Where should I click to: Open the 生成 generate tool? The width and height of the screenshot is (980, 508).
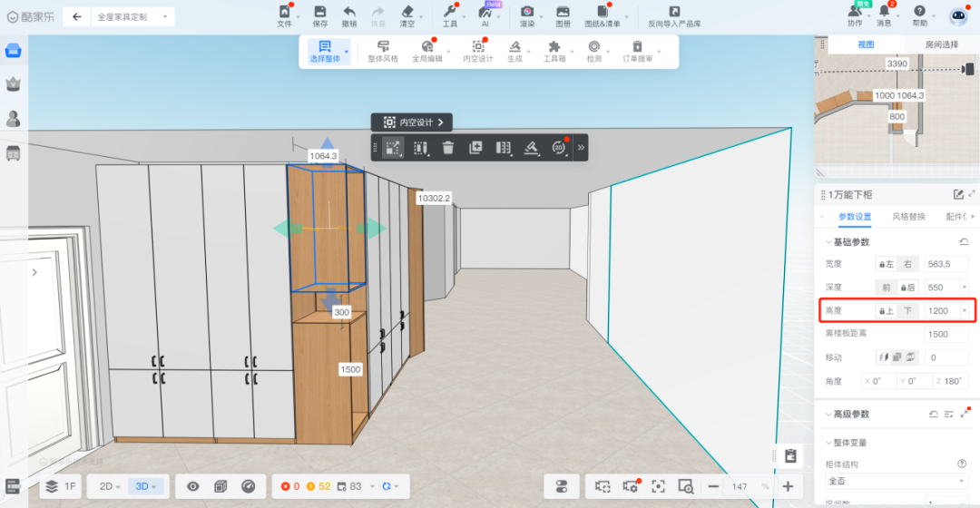coord(515,51)
